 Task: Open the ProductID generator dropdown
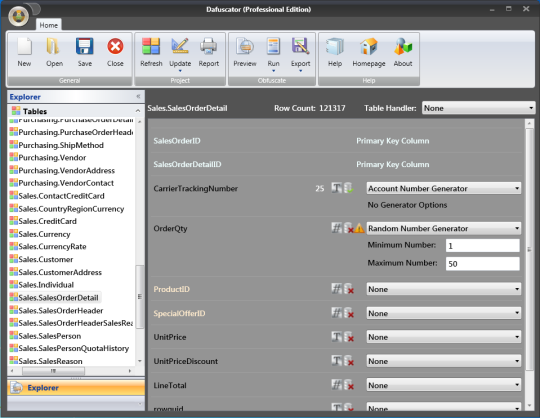click(x=444, y=289)
